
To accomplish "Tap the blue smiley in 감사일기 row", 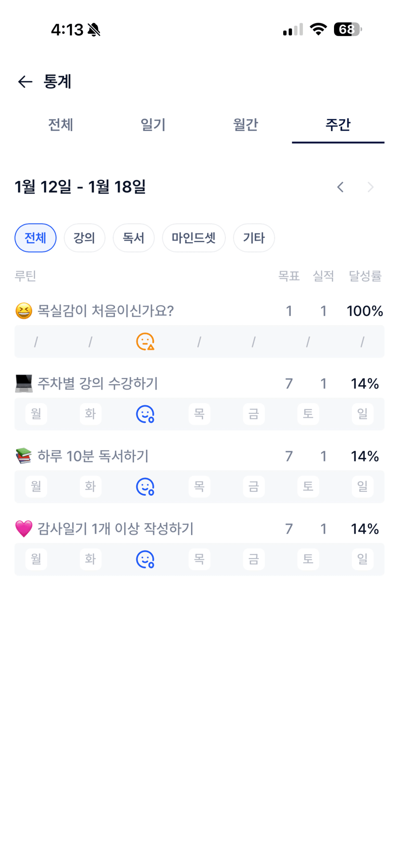I will 145,559.
